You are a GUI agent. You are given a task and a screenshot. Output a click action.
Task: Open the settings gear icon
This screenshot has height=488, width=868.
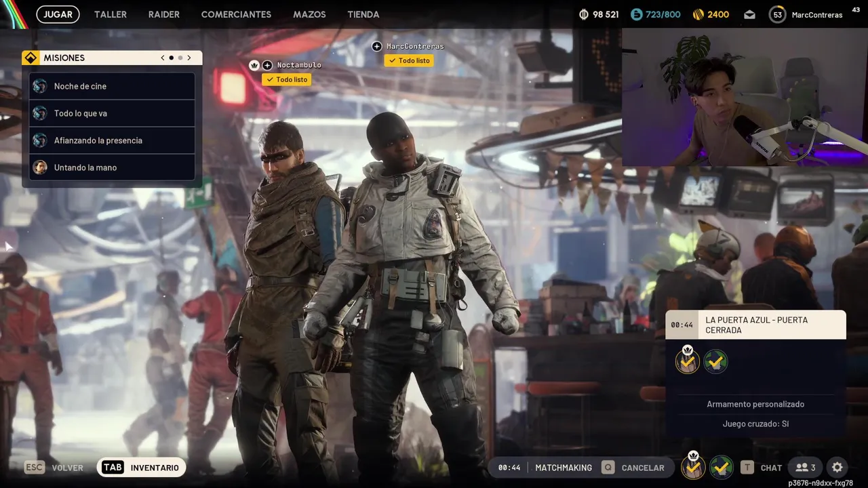click(837, 467)
